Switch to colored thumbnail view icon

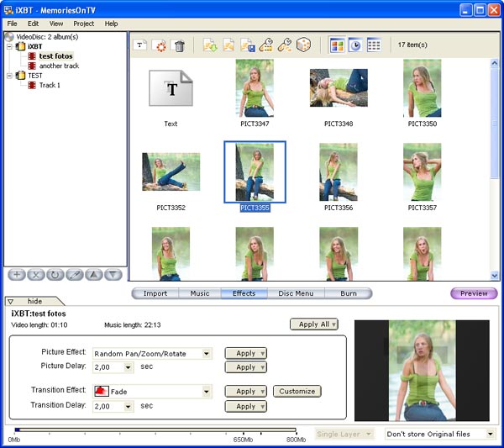[337, 45]
